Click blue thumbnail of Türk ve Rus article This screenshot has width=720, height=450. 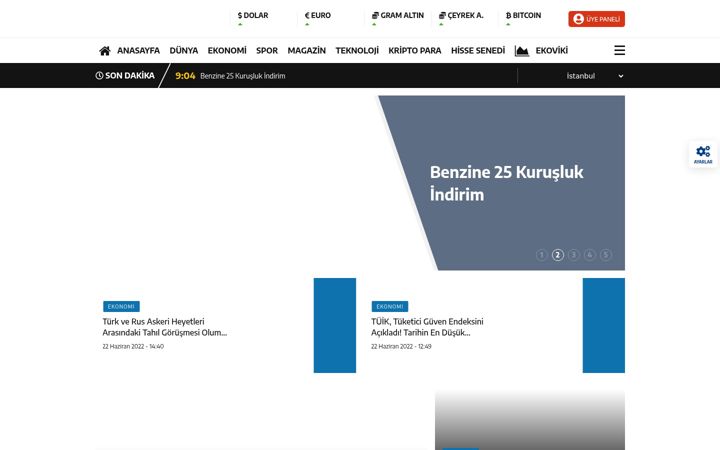335,325
